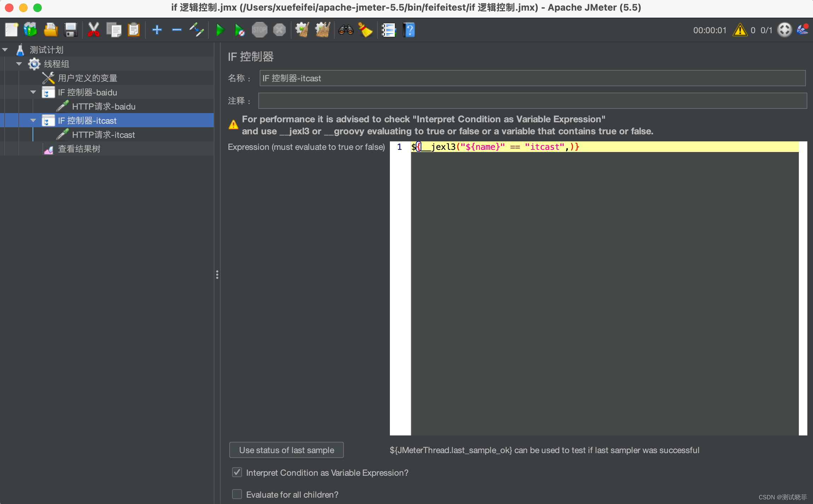Select HTTP请求-baidu sampler
The image size is (813, 504).
(x=104, y=106)
